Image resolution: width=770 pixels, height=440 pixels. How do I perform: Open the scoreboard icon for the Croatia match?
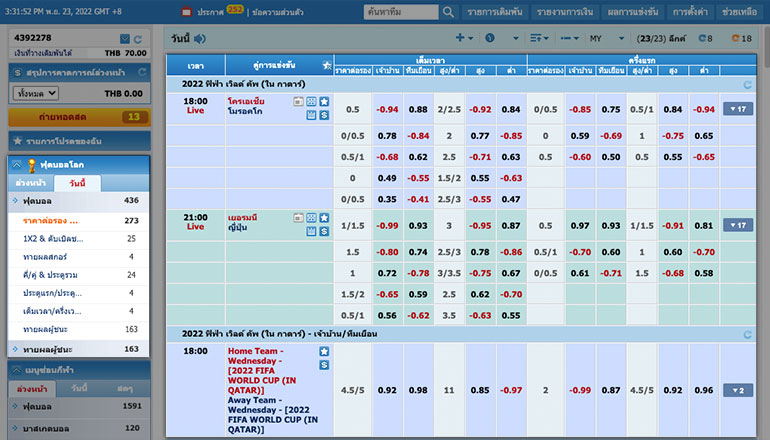pyautogui.click(x=311, y=115)
